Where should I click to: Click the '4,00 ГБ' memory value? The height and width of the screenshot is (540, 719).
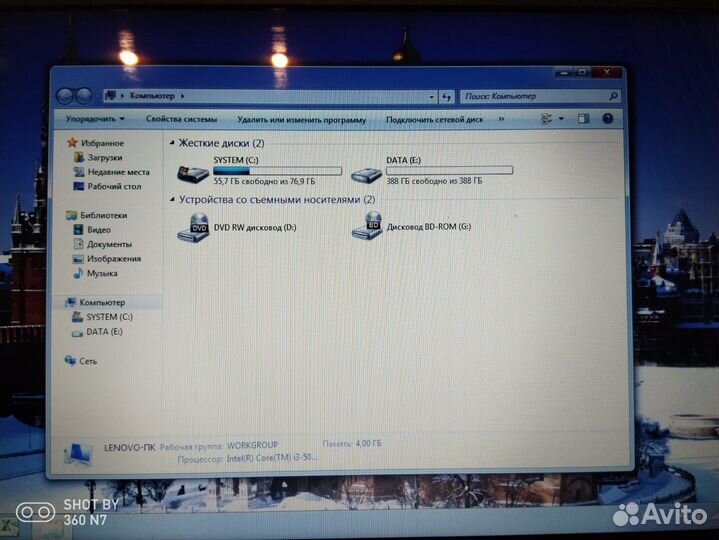(368, 443)
